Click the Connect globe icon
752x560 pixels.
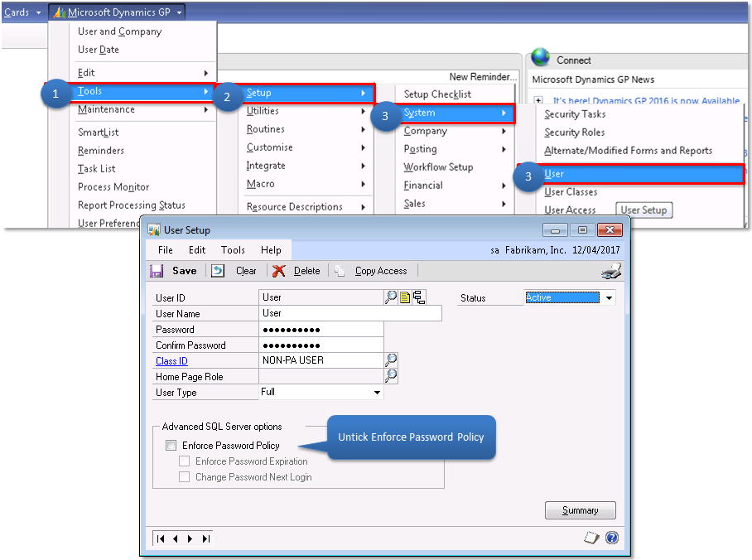[x=541, y=58]
